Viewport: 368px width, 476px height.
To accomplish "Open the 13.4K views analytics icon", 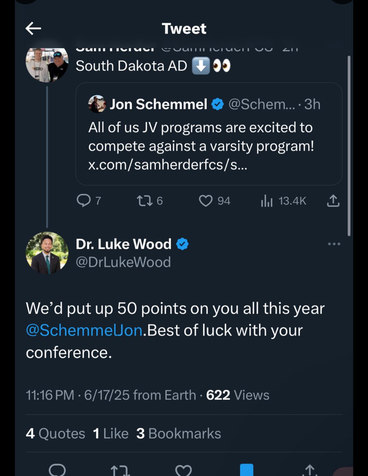I will coord(267,201).
